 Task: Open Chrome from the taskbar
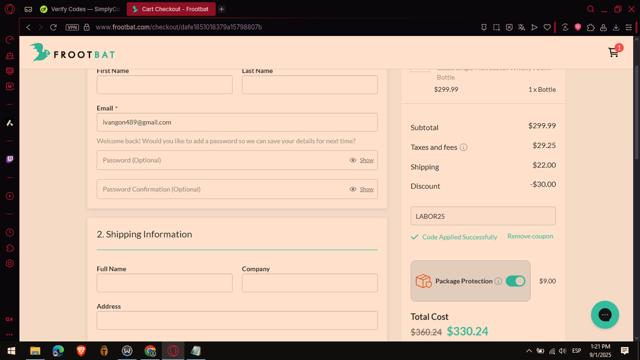pos(150,351)
